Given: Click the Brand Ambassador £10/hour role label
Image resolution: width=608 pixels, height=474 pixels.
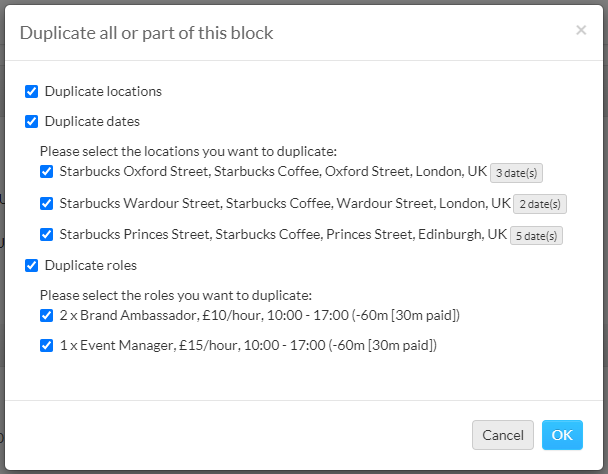Looking at the screenshot, I should pyautogui.click(x=259, y=315).
